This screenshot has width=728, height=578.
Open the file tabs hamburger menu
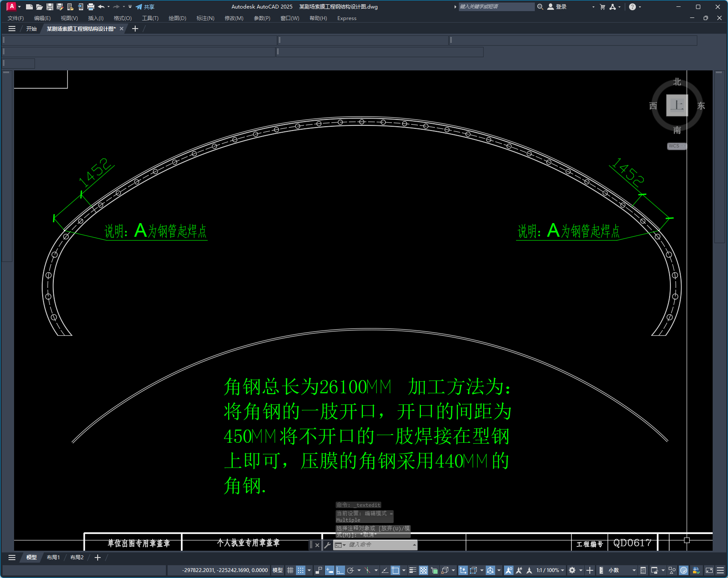pos(12,29)
